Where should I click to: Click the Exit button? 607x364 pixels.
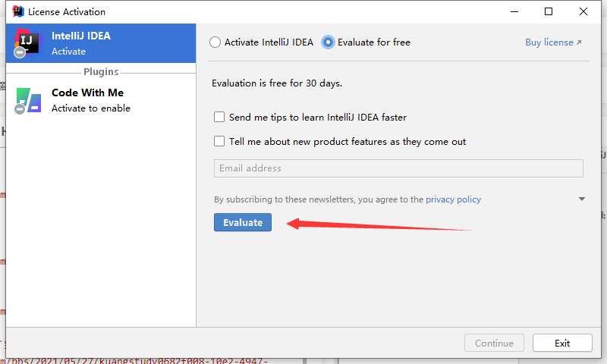coord(562,343)
